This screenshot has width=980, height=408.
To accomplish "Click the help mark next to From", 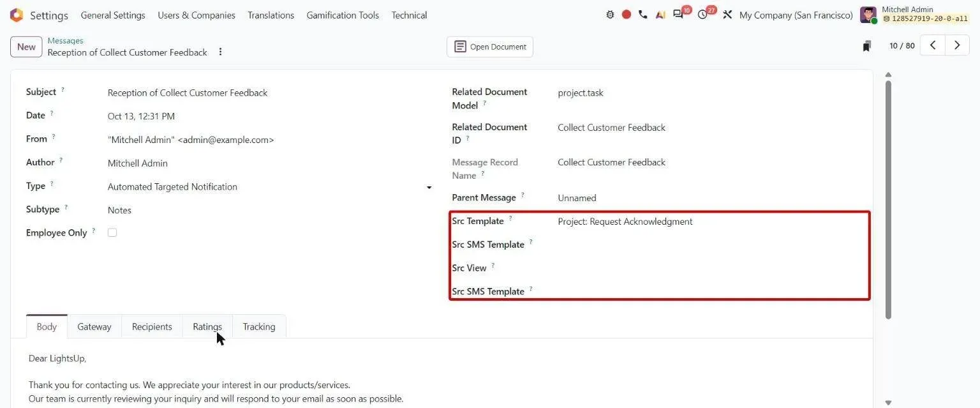I will tap(54, 137).
